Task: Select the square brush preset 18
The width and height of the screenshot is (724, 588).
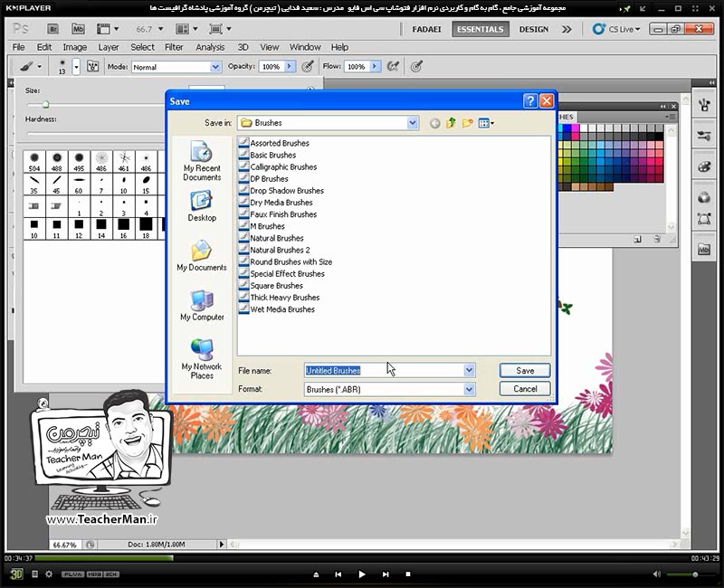Action: point(146,229)
